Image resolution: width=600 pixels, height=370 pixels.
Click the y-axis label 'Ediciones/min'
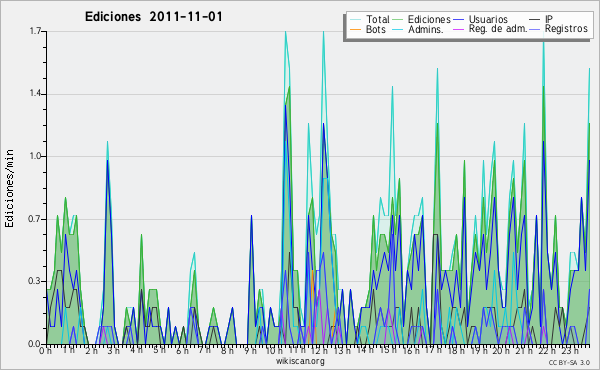tap(9, 188)
